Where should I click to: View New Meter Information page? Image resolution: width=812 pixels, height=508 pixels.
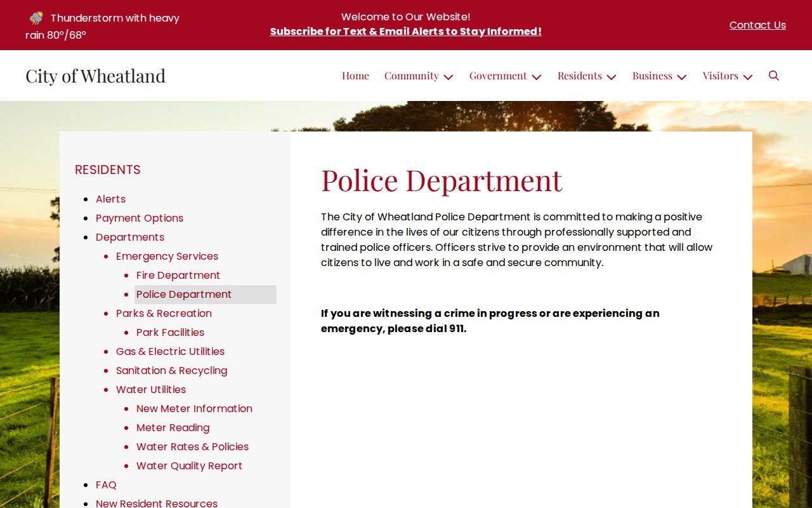click(x=194, y=408)
